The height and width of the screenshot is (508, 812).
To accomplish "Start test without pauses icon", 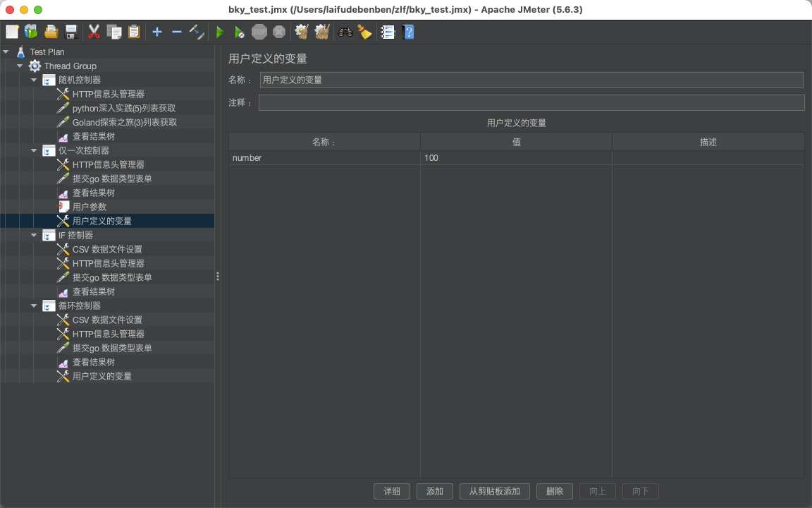I will coord(239,32).
